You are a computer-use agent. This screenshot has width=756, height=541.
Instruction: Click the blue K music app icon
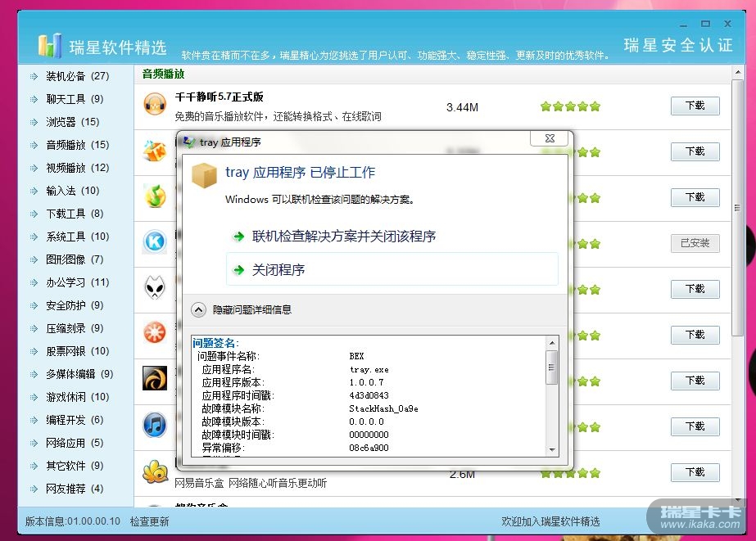(155, 241)
